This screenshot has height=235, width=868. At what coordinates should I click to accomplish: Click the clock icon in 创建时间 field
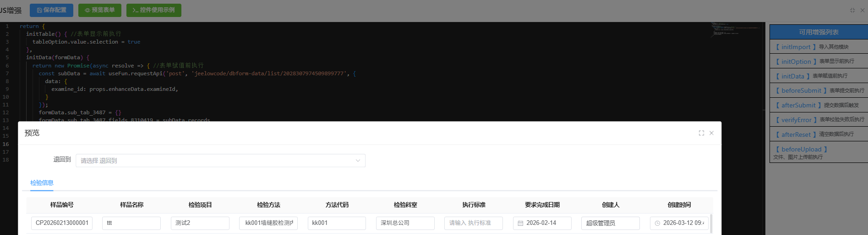(x=657, y=223)
